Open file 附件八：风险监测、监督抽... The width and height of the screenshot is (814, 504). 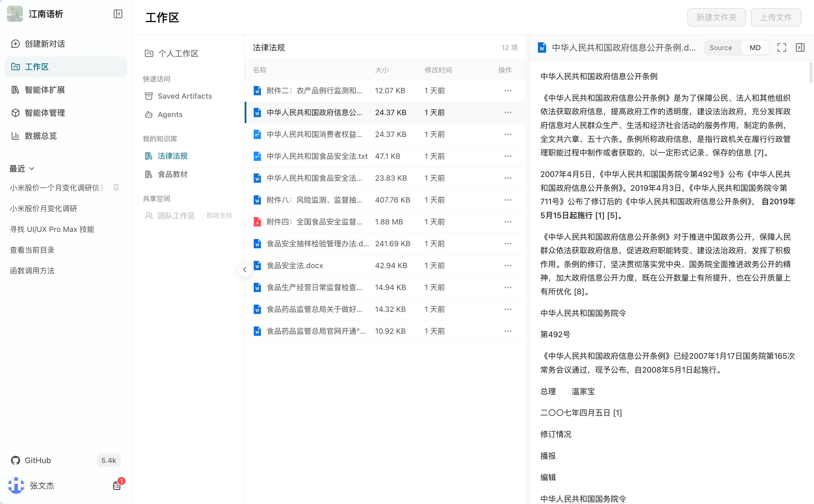(314, 200)
